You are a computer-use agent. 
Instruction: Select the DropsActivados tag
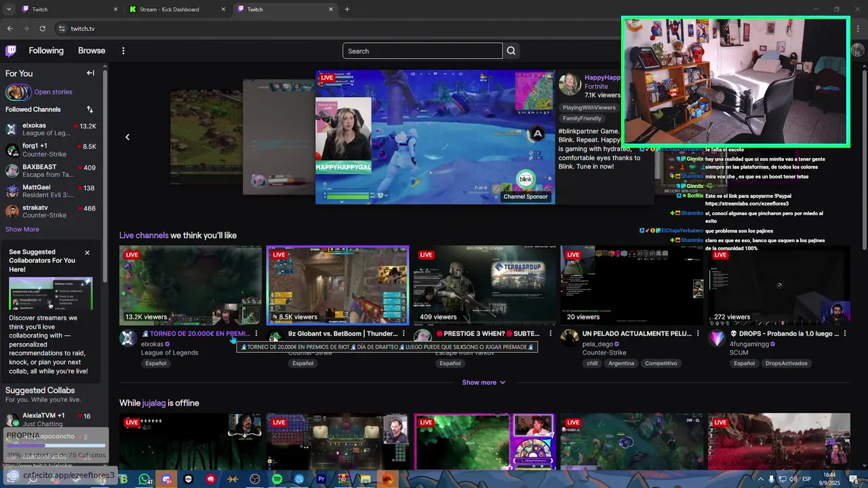coord(787,363)
